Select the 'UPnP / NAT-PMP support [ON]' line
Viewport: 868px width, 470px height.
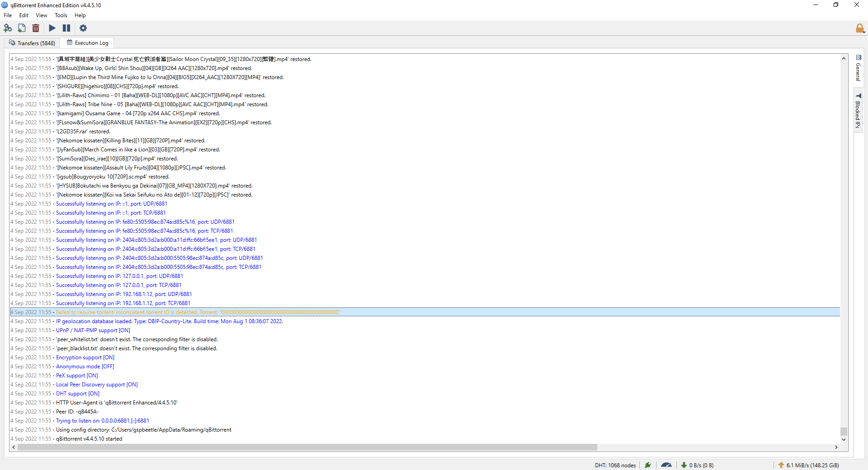click(x=425, y=330)
